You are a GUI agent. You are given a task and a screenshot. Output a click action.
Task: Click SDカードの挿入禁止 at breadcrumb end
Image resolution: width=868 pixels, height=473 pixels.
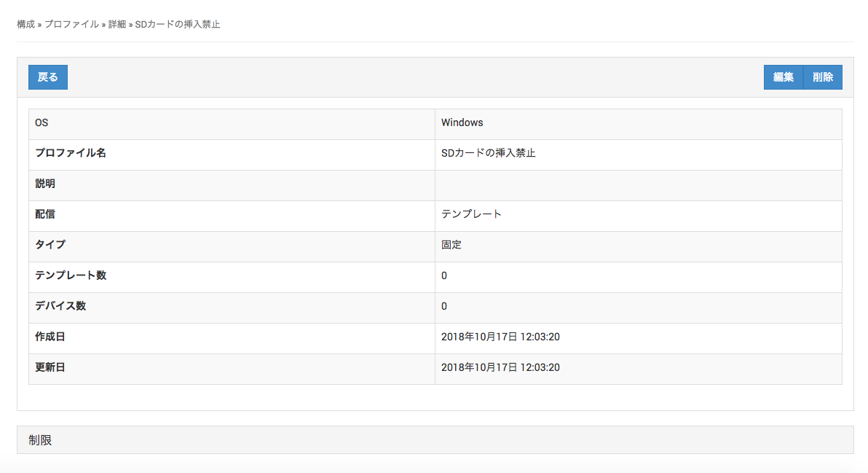point(178,24)
